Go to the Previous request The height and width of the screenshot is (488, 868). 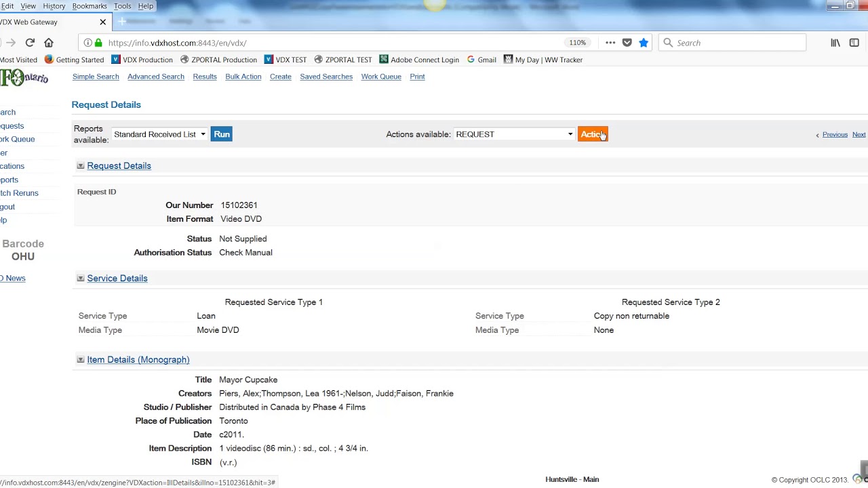(x=835, y=135)
